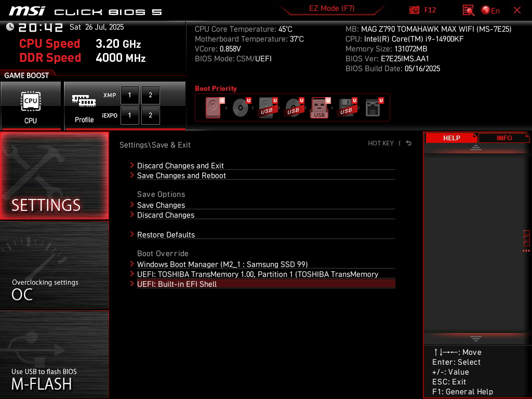The image size is (532, 399).
Task: Click the help panel top scroll handle
Action: point(476,147)
